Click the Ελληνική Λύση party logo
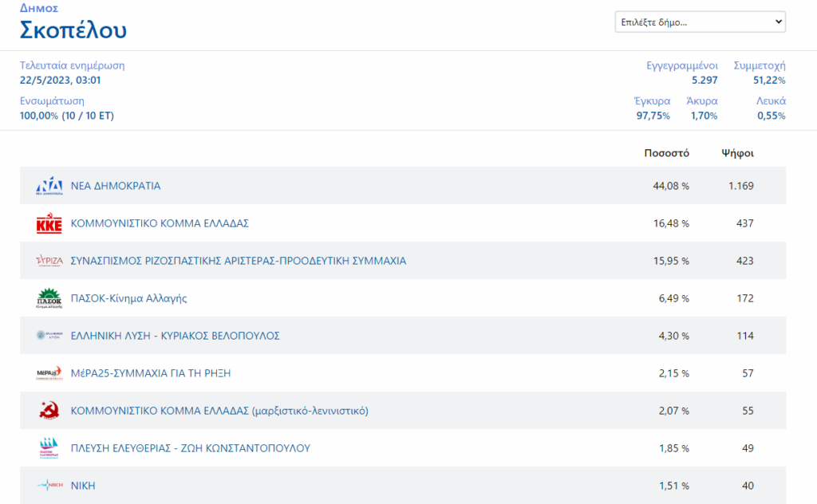 pos(49,336)
